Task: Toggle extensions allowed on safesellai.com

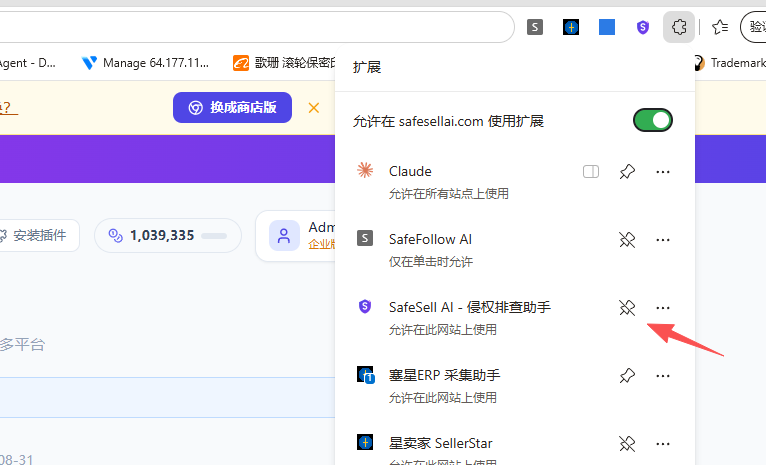Action: pyautogui.click(x=653, y=120)
